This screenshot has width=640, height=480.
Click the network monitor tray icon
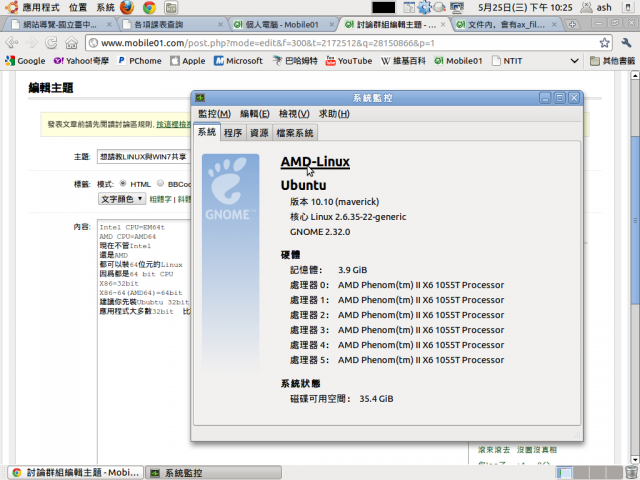click(x=457, y=7)
